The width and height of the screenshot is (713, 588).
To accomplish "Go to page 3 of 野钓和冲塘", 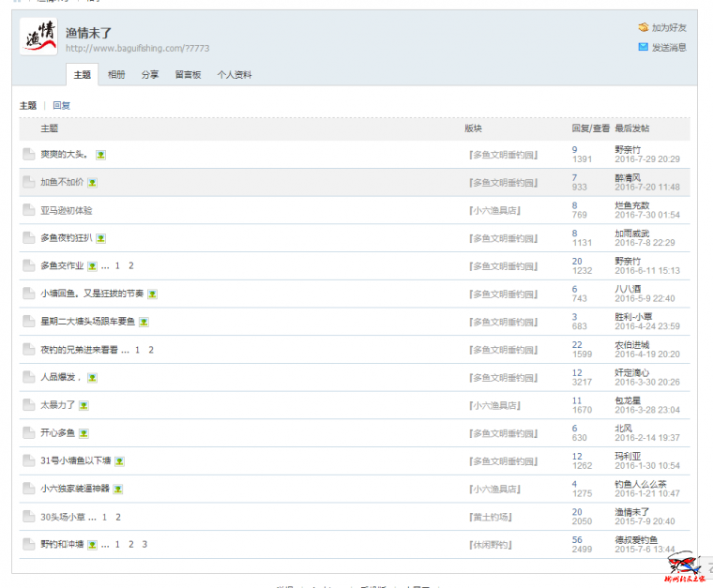I will click(x=144, y=545).
